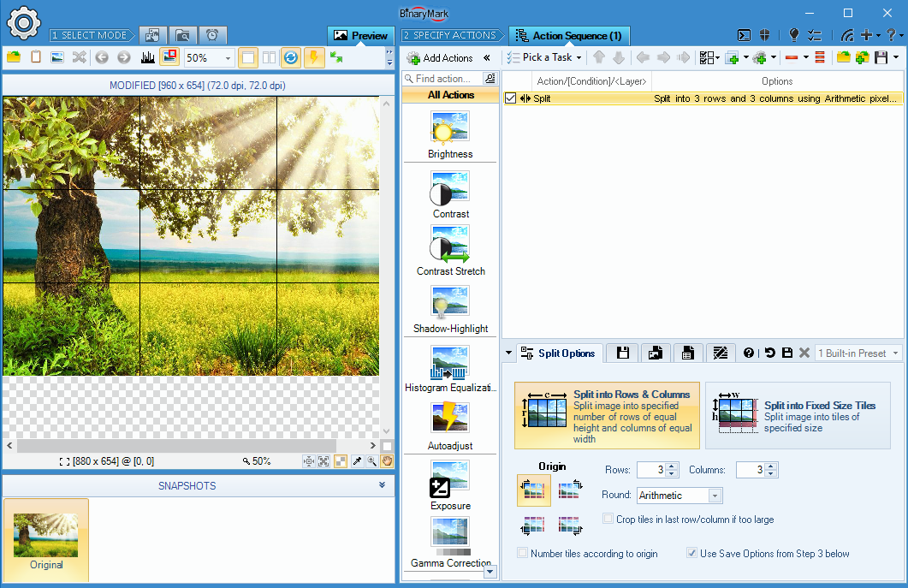Select the Contrast Stretch action
This screenshot has height=588, width=908.
click(450, 245)
